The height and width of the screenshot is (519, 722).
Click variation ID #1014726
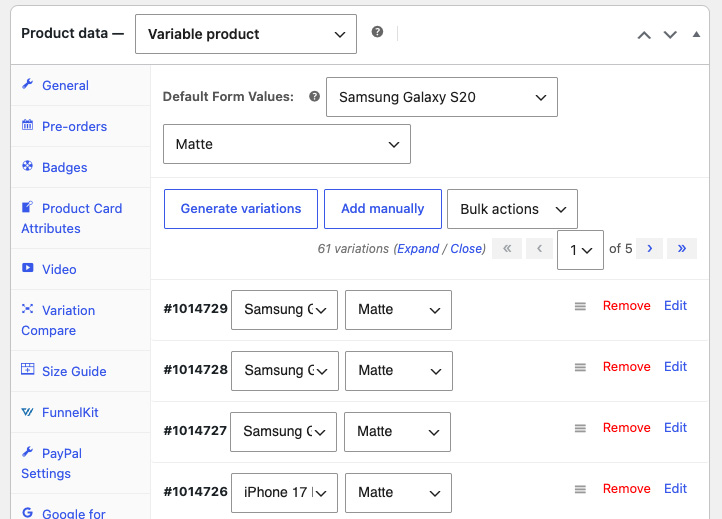click(x=196, y=492)
